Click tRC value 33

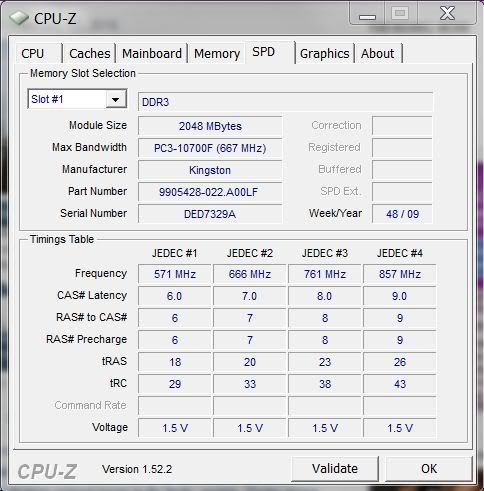click(250, 384)
